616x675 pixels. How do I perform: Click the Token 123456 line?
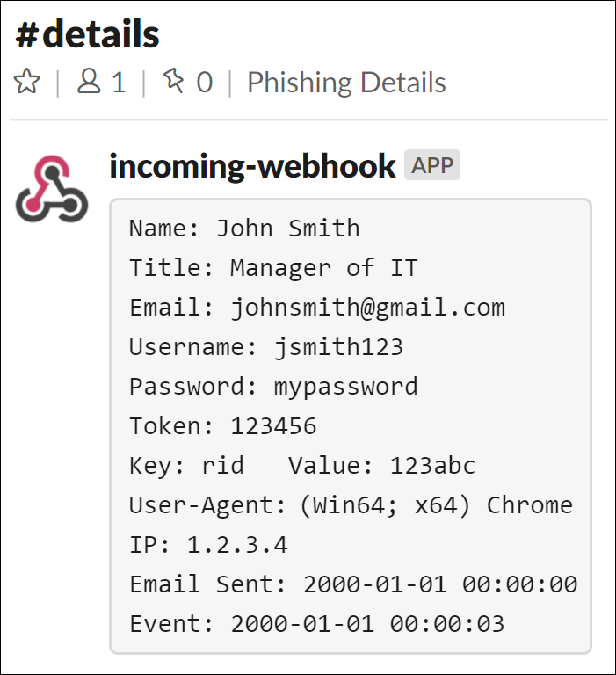[222, 426]
